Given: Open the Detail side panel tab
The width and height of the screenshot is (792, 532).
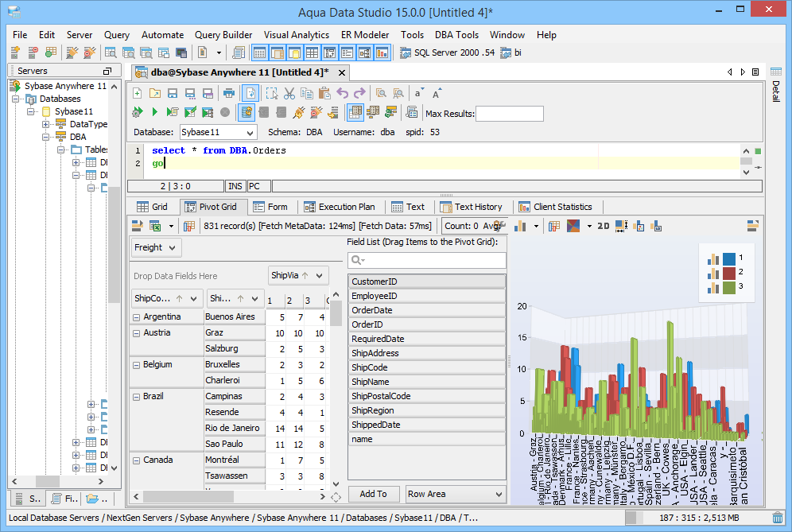Looking at the screenshot, I should (776, 84).
